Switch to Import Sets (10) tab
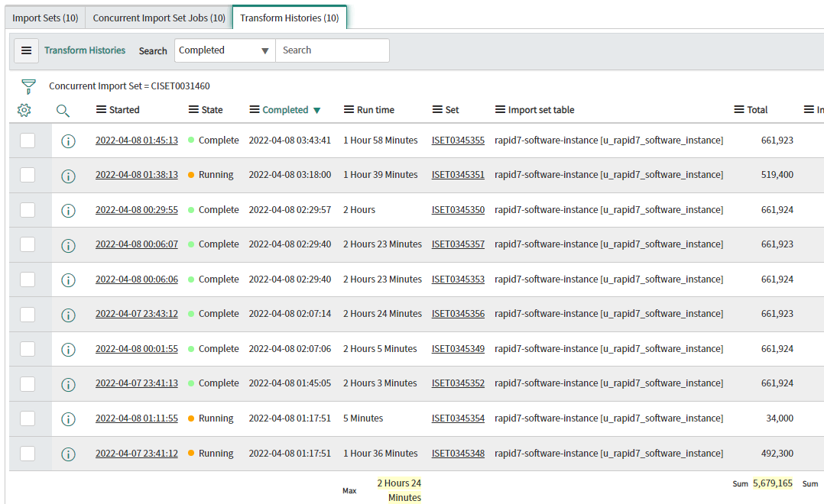 [45, 18]
